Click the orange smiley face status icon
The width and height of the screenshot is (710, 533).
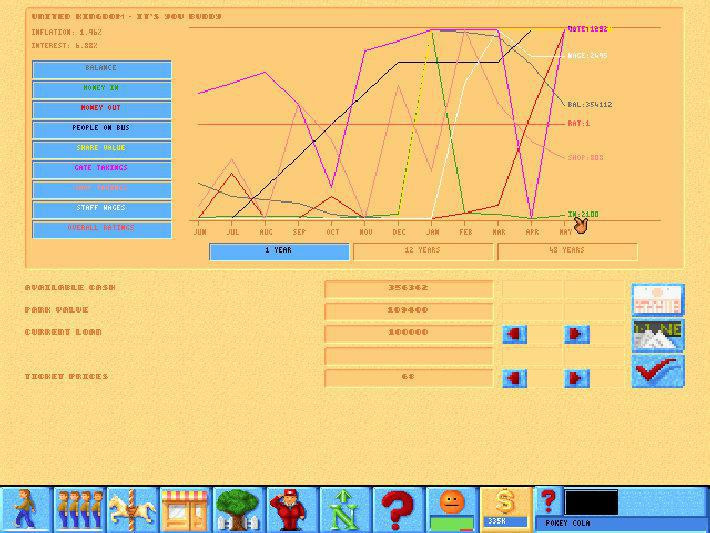click(451, 509)
